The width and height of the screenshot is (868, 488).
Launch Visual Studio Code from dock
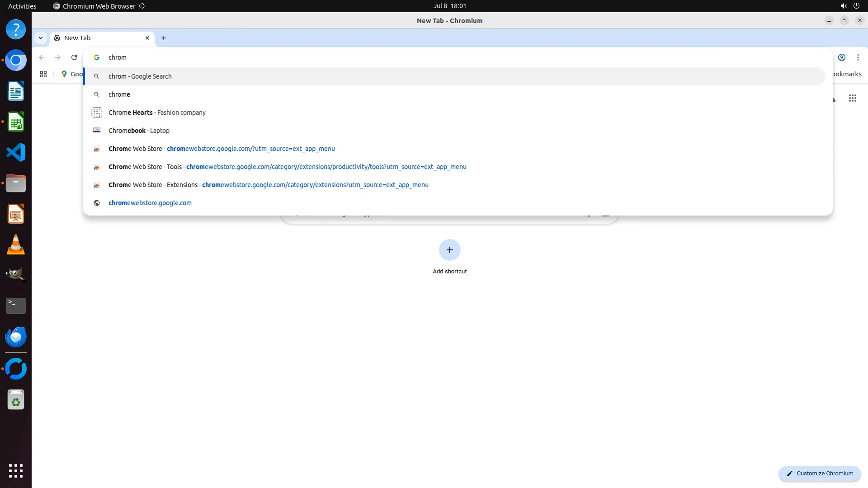[16, 152]
